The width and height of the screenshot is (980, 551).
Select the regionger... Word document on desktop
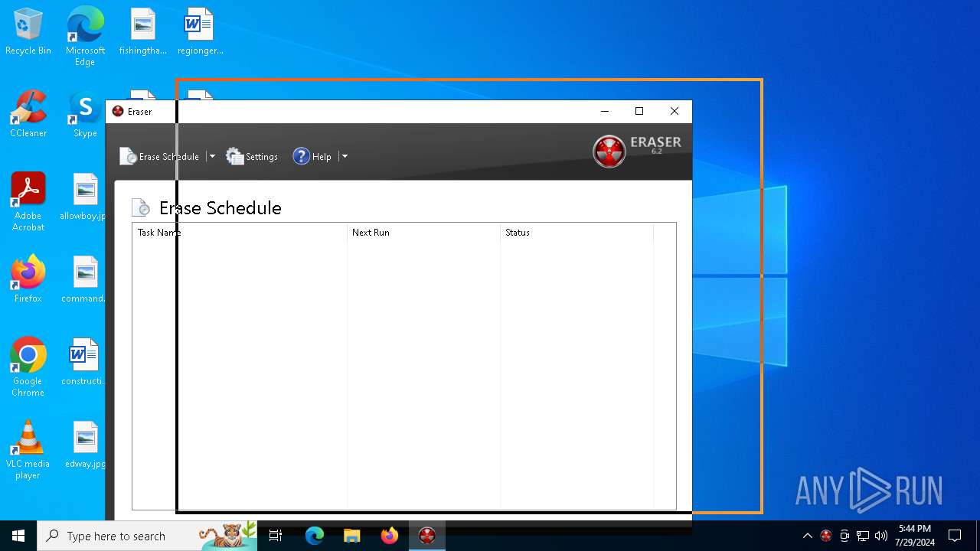pyautogui.click(x=200, y=32)
